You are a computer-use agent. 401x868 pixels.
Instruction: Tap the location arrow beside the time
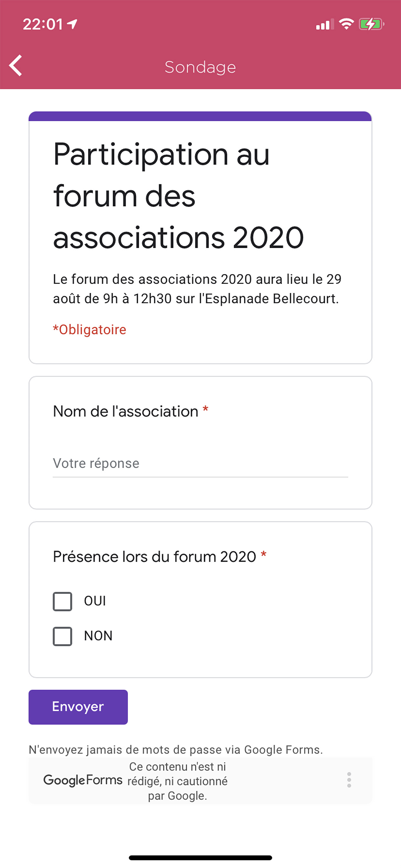click(72, 24)
